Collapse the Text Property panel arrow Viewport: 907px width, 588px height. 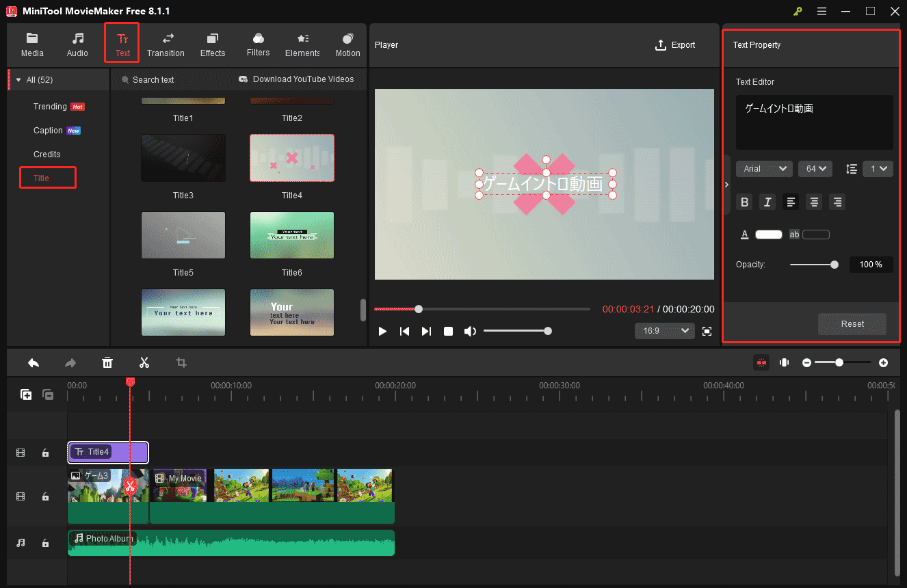coord(726,185)
